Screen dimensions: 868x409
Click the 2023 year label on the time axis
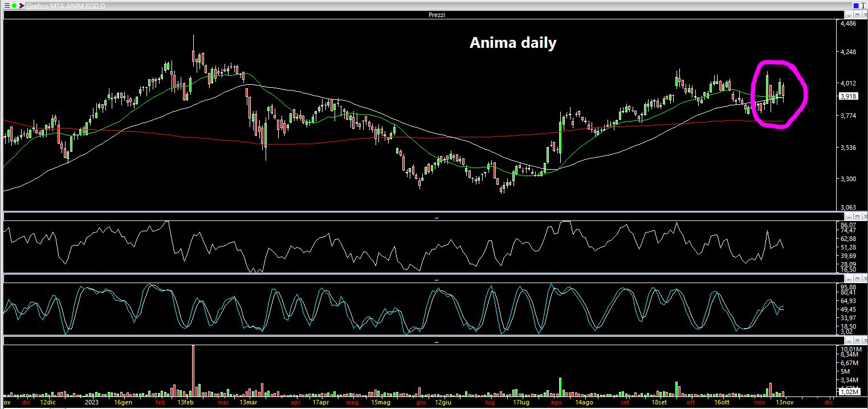click(x=92, y=402)
